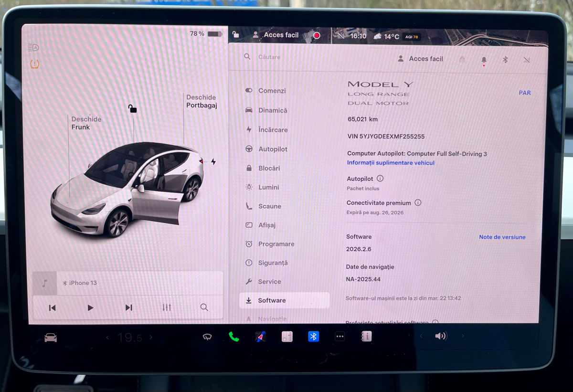Open the HomeLink garage icon
Viewport: 573px width, 392px height.
462,60
